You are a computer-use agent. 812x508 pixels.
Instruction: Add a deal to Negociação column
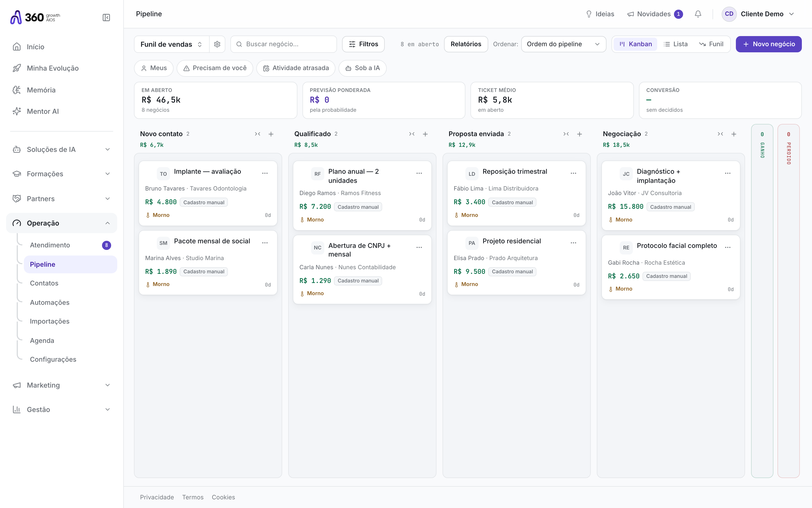coord(734,134)
